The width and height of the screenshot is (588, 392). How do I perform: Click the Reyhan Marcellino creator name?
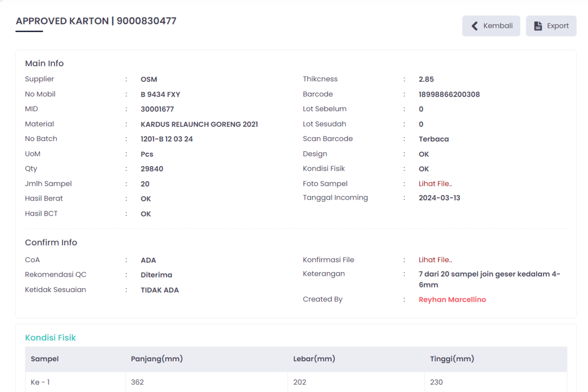click(x=452, y=299)
